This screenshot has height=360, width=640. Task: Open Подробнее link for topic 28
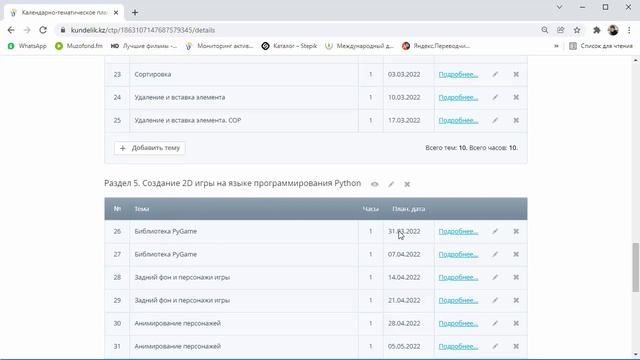458,277
